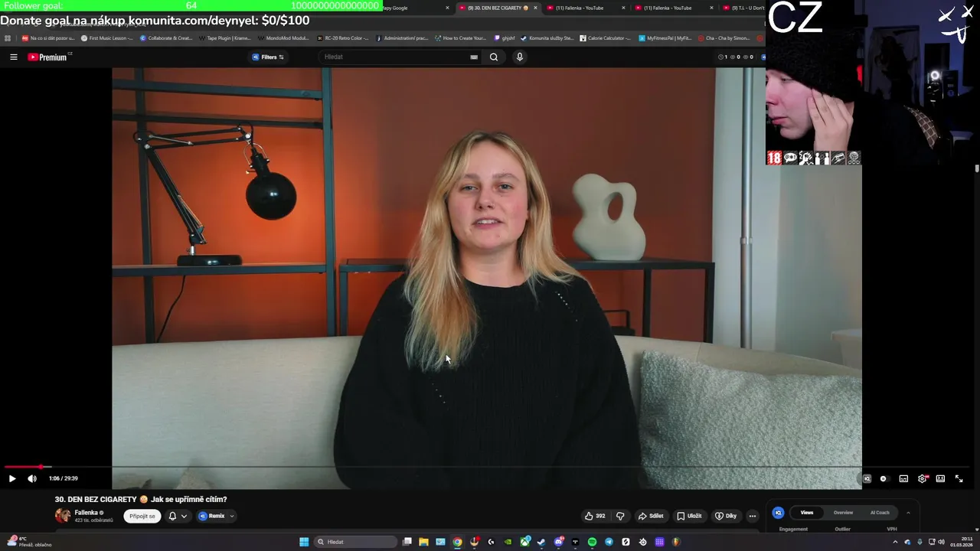Show hidden system tray icons chevron

pyautogui.click(x=895, y=542)
